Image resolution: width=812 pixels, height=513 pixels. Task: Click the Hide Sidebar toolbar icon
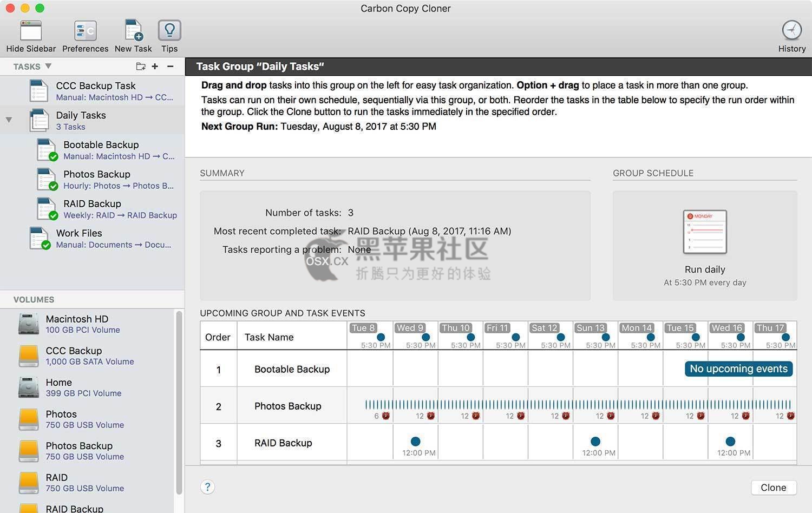pyautogui.click(x=31, y=31)
